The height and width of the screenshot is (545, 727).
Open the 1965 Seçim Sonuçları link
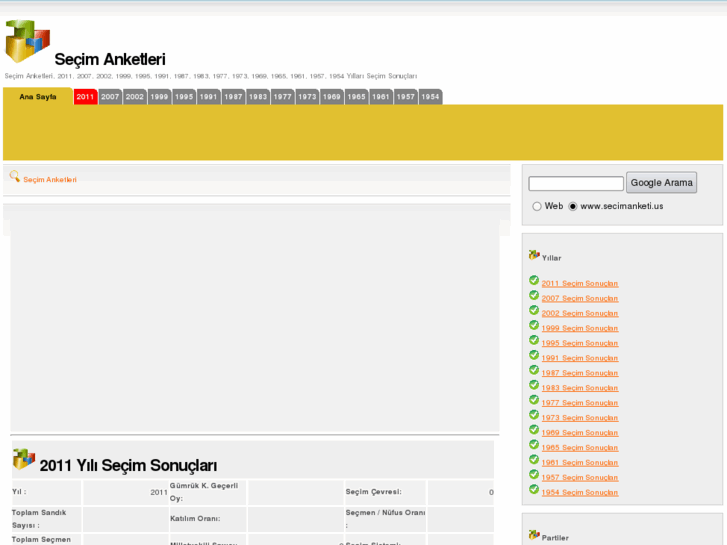pos(580,448)
